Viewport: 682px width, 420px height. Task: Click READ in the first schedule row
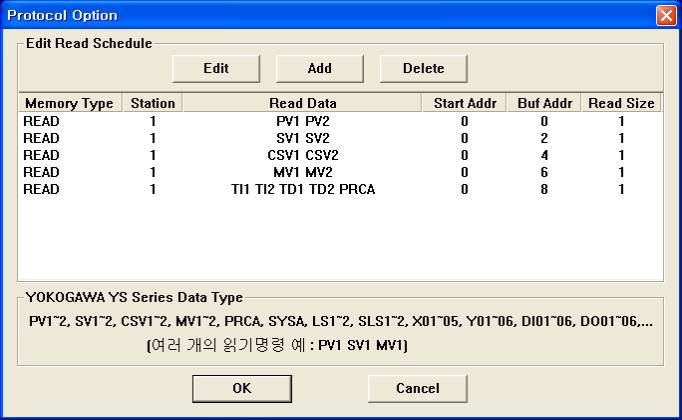41,121
